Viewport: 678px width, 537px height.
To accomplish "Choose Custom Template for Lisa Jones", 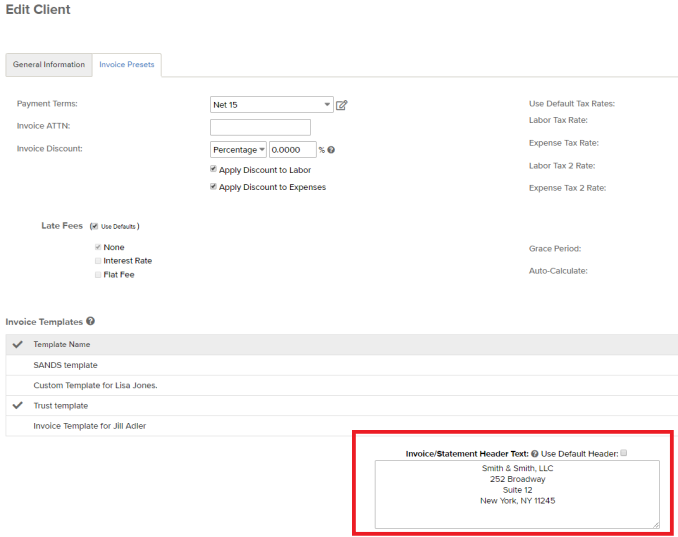I will coord(95,385).
